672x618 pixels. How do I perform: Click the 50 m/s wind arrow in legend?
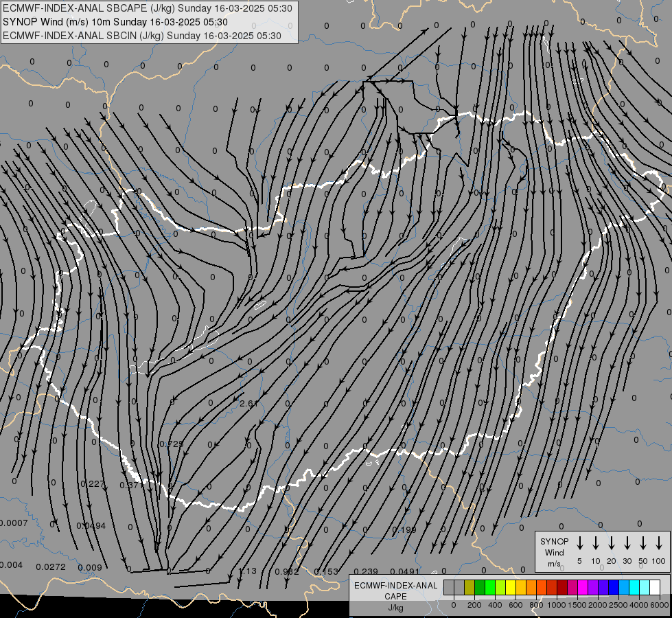(x=643, y=542)
